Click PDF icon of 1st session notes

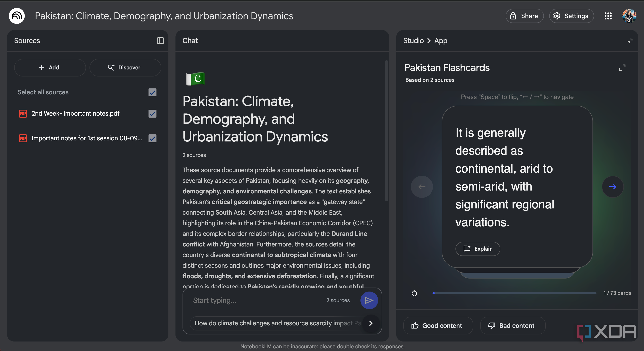pyautogui.click(x=23, y=138)
